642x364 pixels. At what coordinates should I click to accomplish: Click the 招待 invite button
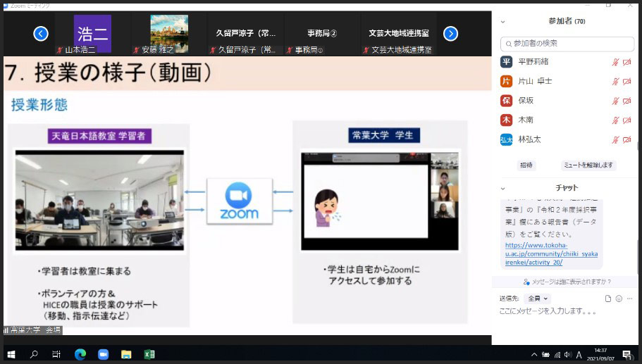(x=526, y=165)
